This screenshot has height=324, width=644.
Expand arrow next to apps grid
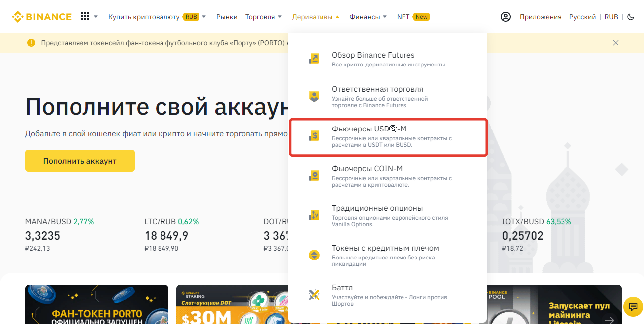click(x=96, y=17)
